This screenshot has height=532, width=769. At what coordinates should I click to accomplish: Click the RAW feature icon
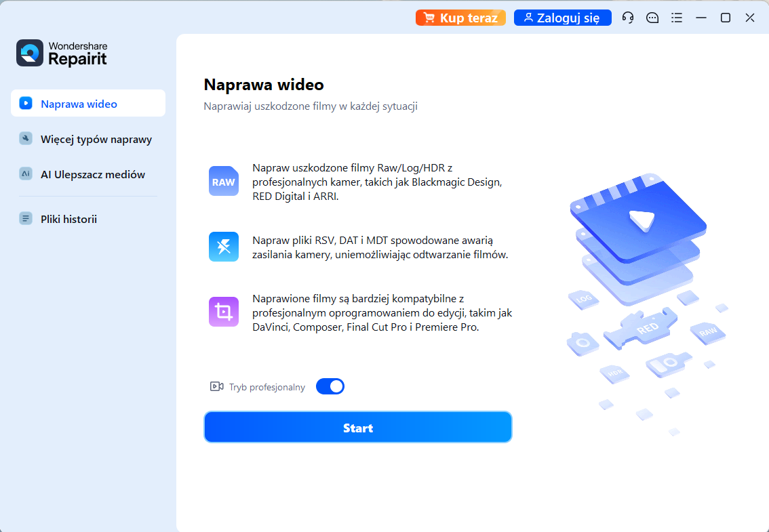(x=224, y=182)
